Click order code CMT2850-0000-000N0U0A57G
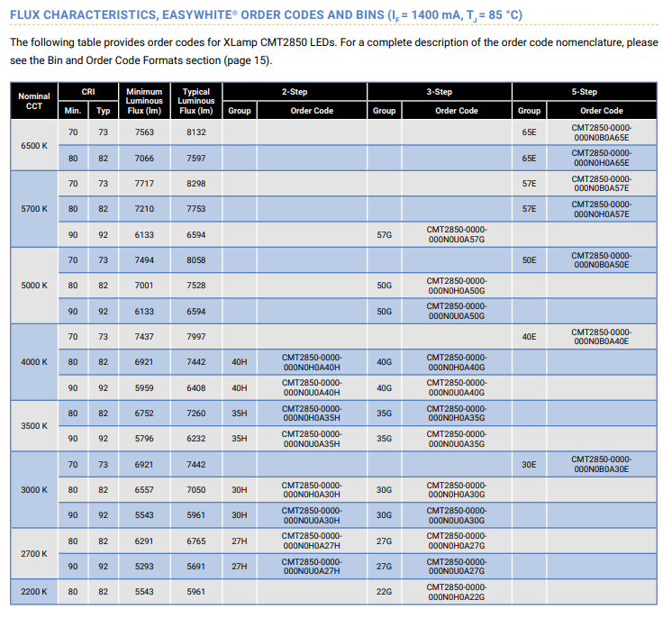 457,234
